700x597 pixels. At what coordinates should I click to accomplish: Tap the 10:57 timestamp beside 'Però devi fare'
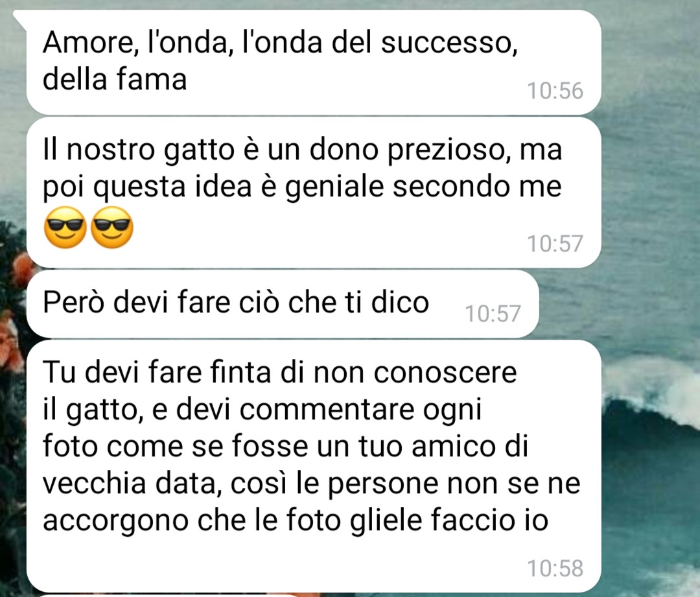tap(493, 314)
